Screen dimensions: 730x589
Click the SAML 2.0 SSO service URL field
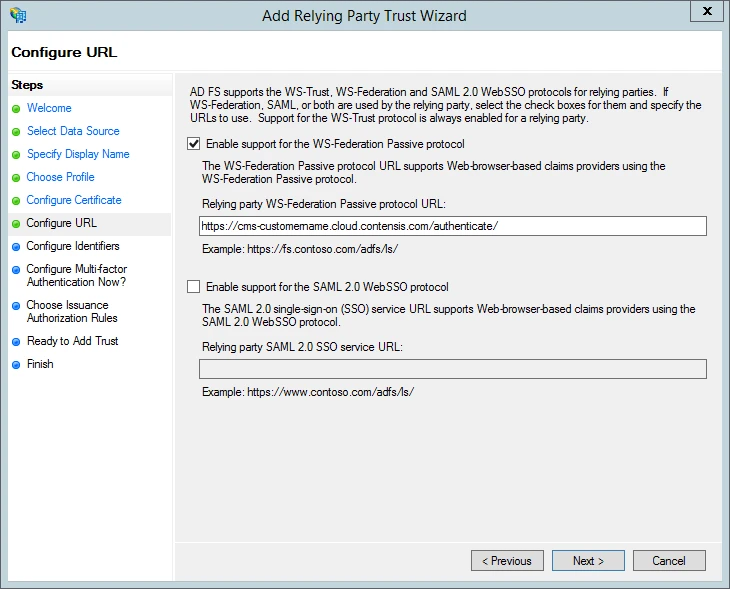click(x=453, y=369)
